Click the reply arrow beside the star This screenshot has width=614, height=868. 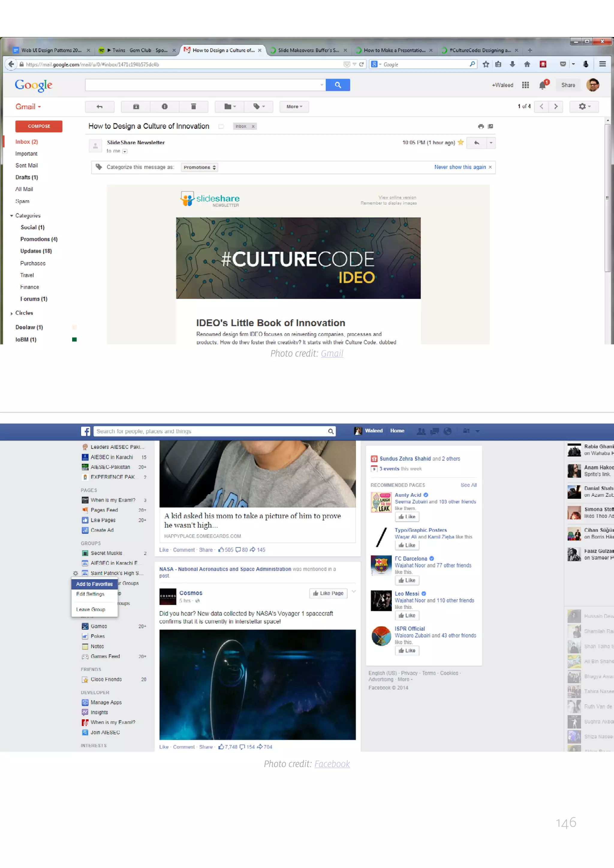[476, 143]
